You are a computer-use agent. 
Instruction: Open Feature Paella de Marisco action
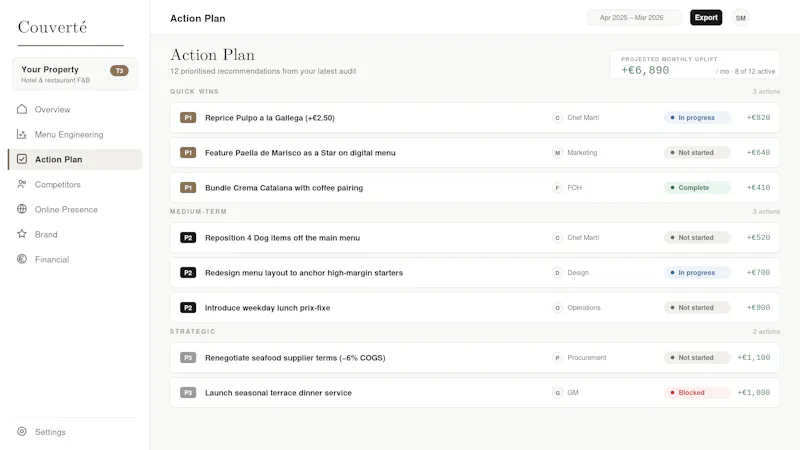(474, 153)
